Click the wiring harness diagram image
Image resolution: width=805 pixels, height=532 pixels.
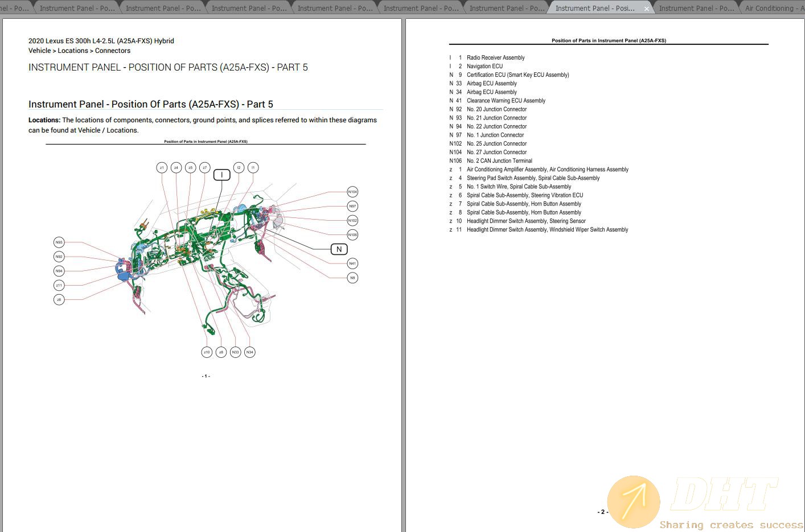pos(206,259)
